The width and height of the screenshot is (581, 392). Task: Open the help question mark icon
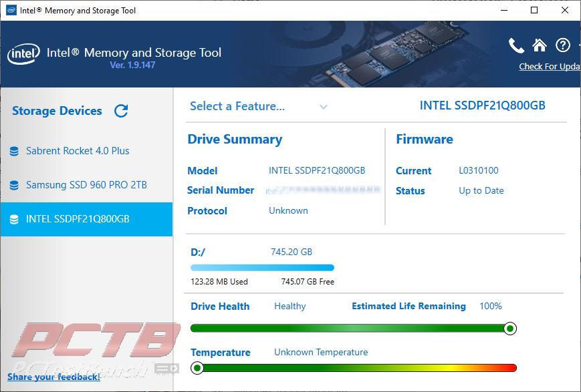[562, 45]
